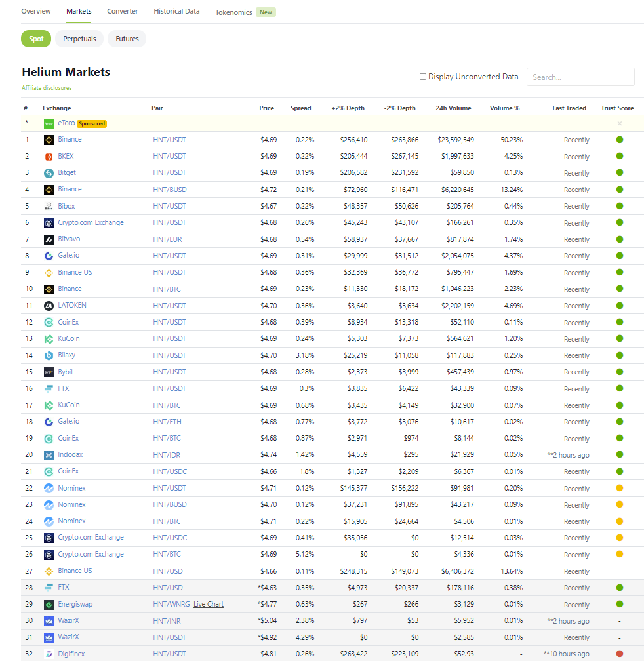Click the Bitvavo exchange logo icon
Image resolution: width=644 pixels, height=661 pixels.
49,239
